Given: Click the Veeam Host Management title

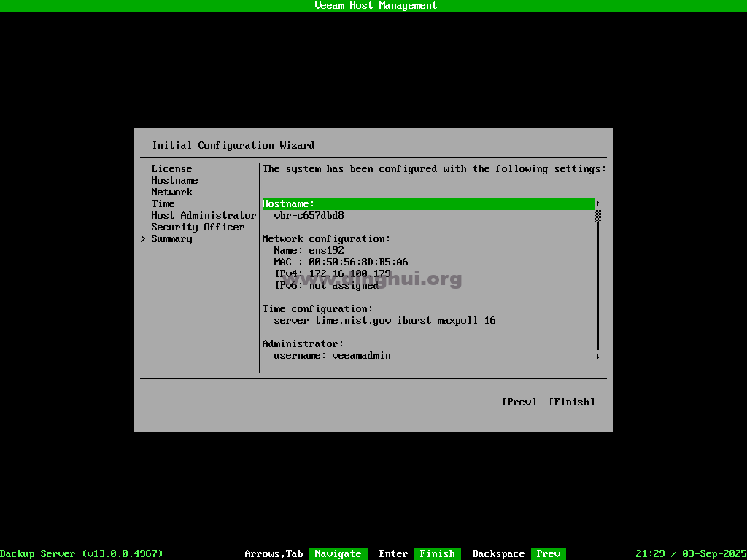Looking at the screenshot, I should [x=376, y=5].
